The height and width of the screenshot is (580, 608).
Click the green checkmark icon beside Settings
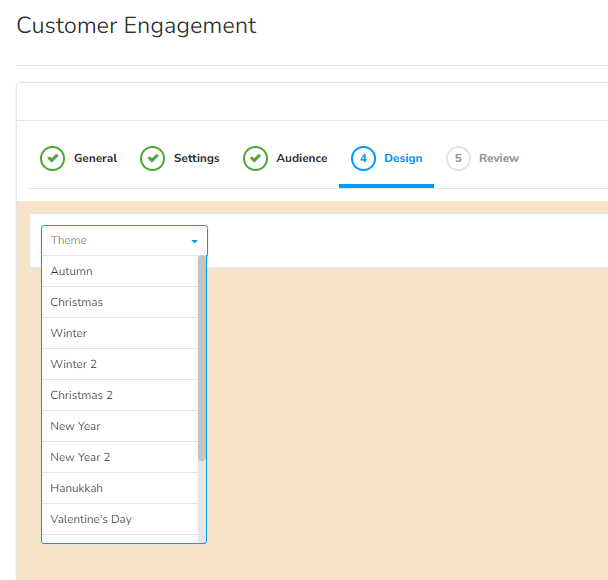point(152,158)
